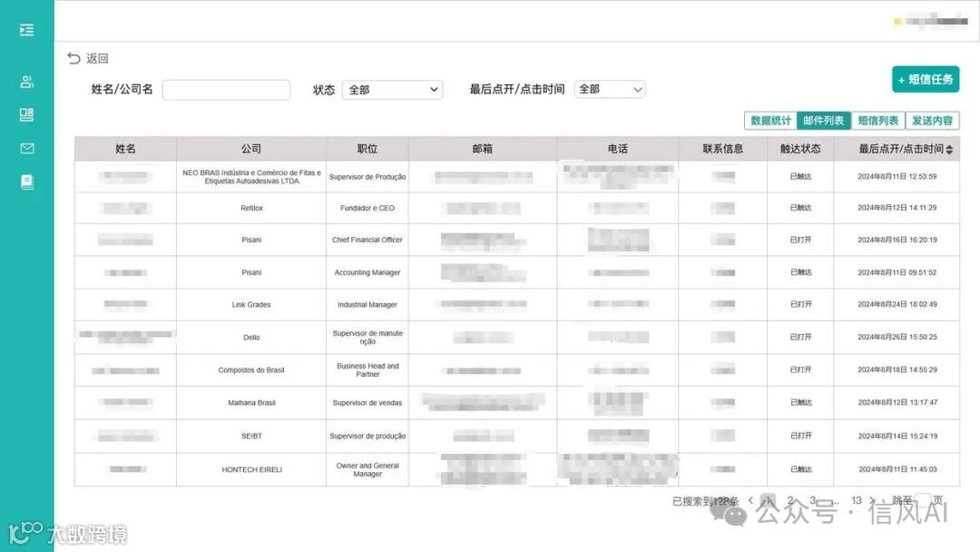
Task: Open the book document sidebar icon
Action: pos(27,182)
